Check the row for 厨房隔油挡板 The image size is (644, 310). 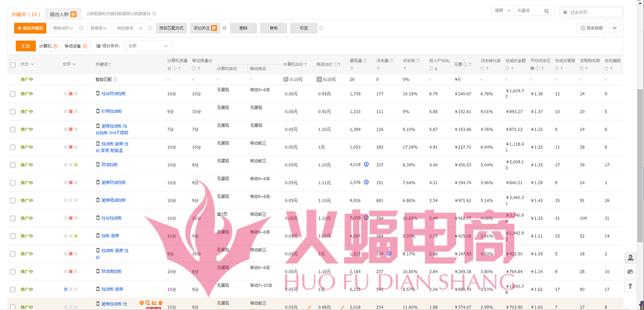(x=13, y=200)
